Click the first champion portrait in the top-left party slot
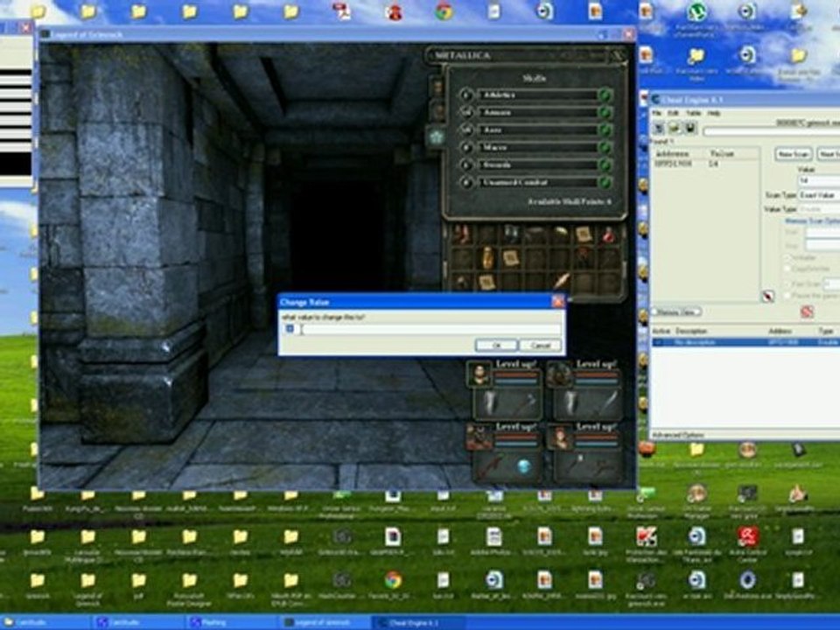 (479, 374)
